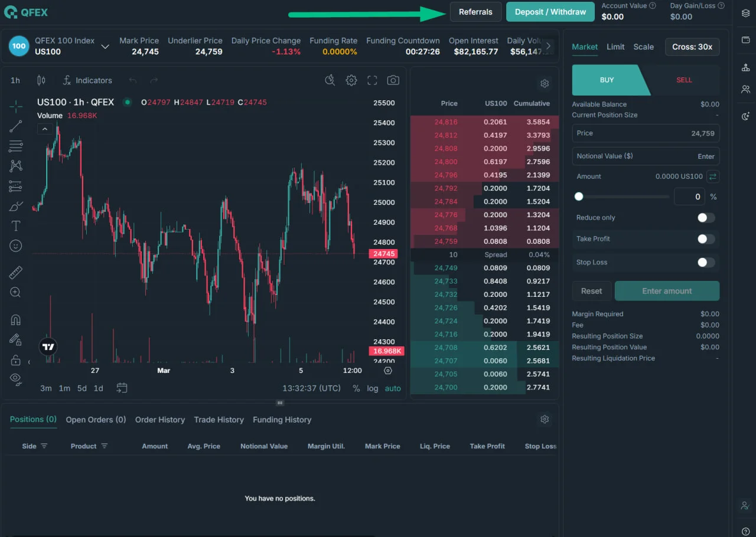Toggle percent scale on chart

(356, 388)
